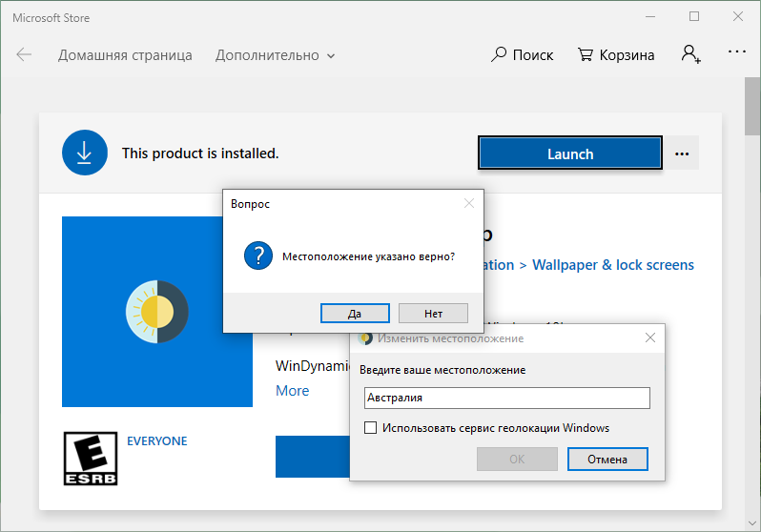This screenshot has height=532, width=761.
Task: Open more options next to Launch button
Action: tap(682, 153)
